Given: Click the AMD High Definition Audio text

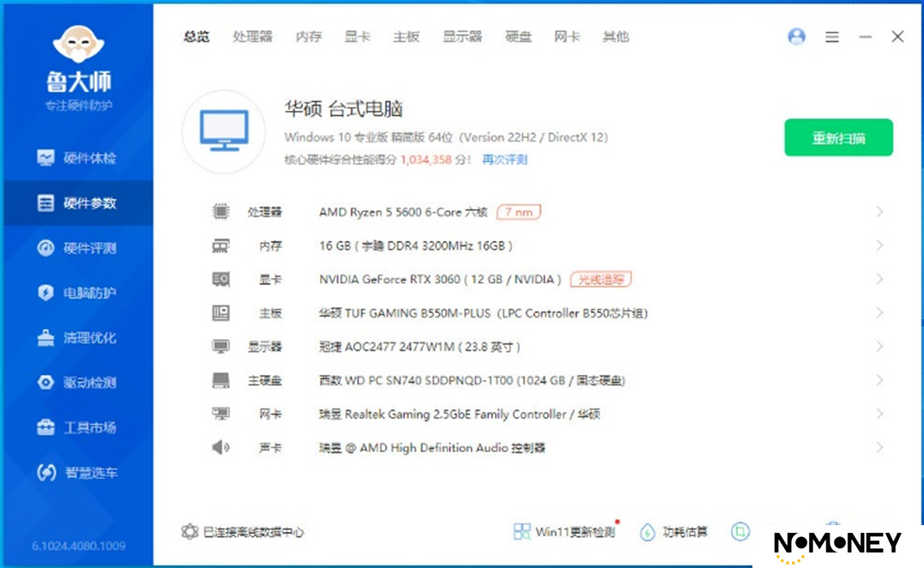Looking at the screenshot, I should click(434, 448).
